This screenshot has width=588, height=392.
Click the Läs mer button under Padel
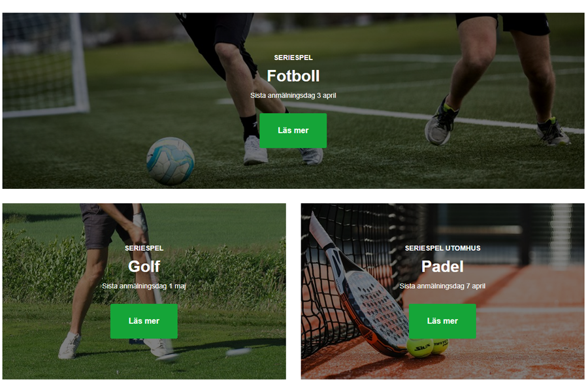tap(442, 321)
